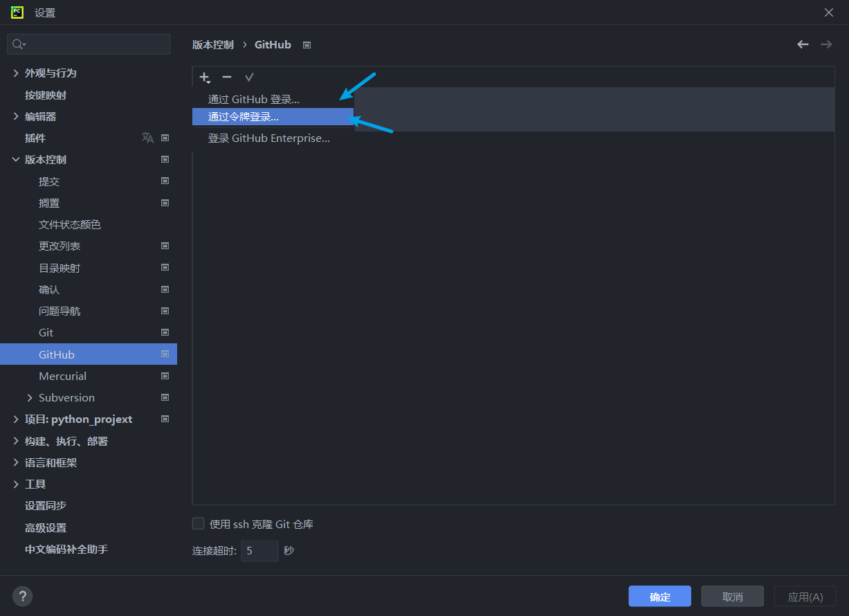
Task: Click the 取消 button
Action: pyautogui.click(x=733, y=596)
